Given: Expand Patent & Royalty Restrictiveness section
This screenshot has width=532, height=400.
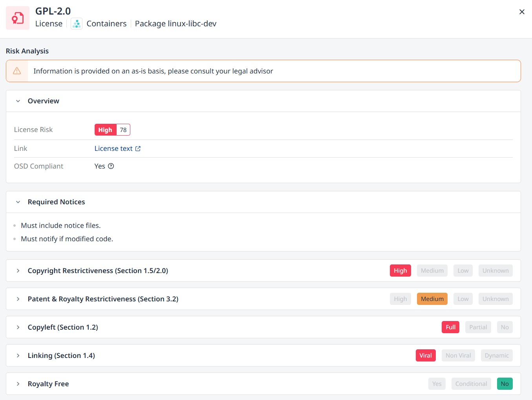Looking at the screenshot, I should (x=18, y=299).
